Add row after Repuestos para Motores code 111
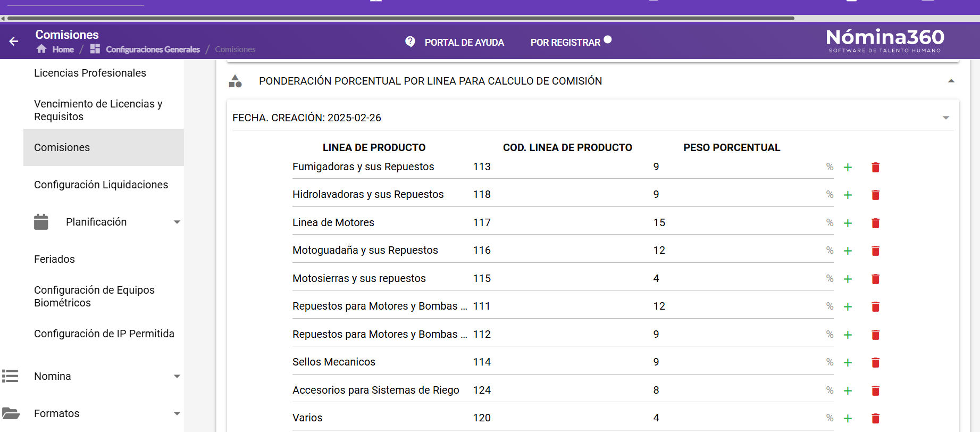The image size is (980, 432). [848, 306]
